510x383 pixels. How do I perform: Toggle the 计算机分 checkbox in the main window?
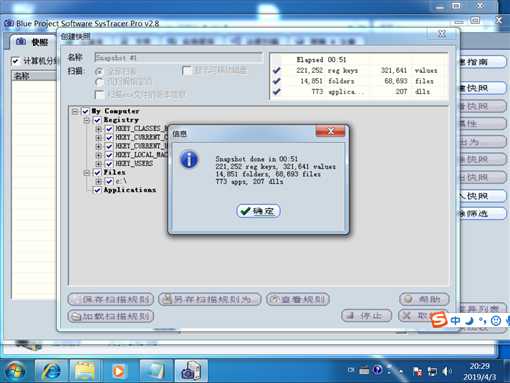[15, 61]
